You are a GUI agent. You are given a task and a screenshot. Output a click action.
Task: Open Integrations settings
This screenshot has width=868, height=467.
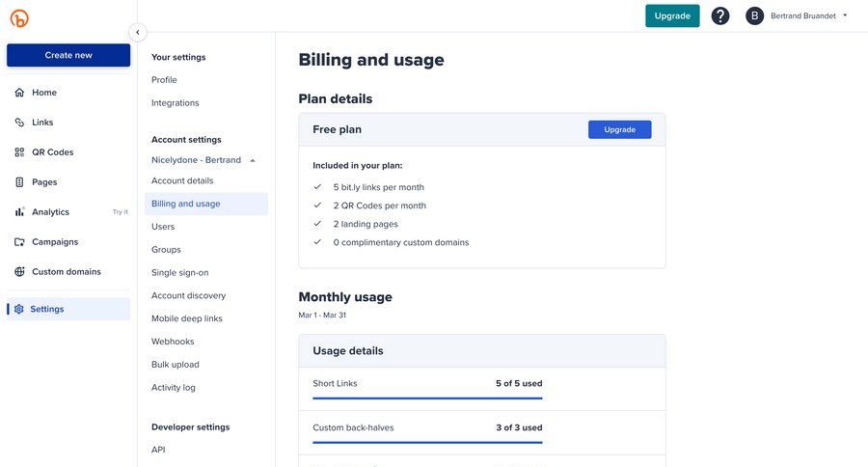(175, 103)
